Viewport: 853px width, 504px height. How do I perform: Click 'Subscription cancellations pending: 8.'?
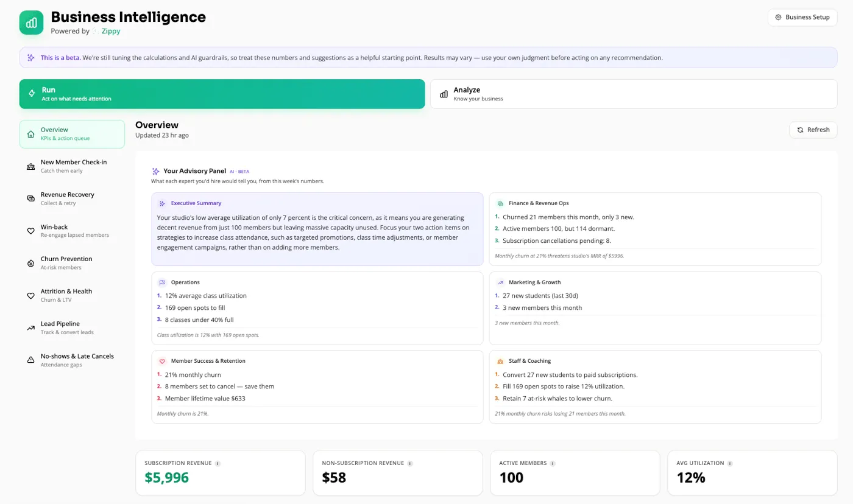557,241
